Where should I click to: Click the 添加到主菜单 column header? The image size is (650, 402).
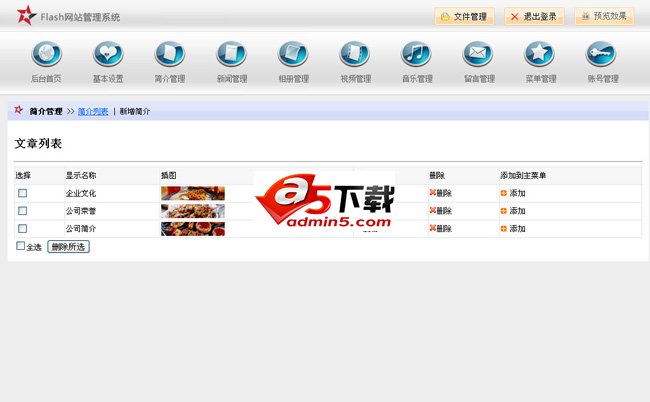tap(523, 175)
